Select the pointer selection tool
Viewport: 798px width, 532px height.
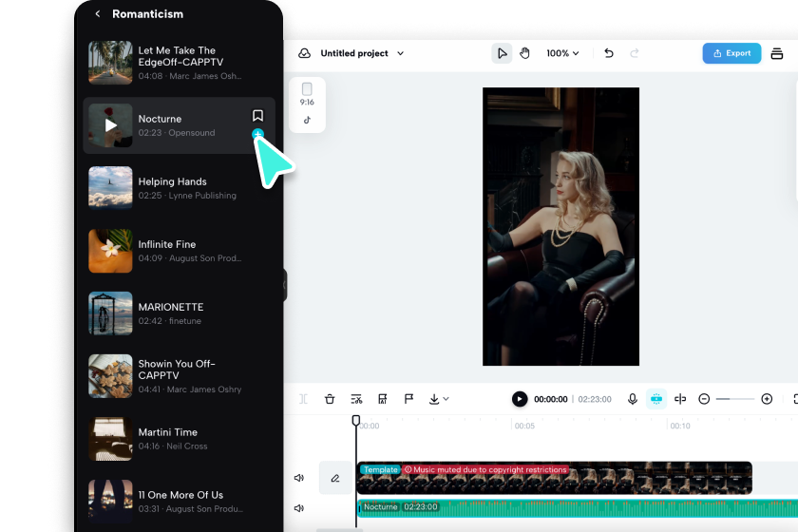[502, 53]
